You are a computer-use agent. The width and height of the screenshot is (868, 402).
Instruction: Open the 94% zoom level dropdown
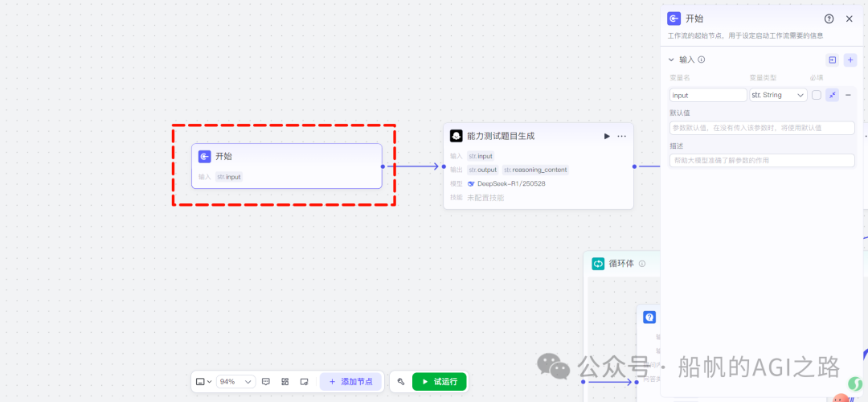coord(235,382)
